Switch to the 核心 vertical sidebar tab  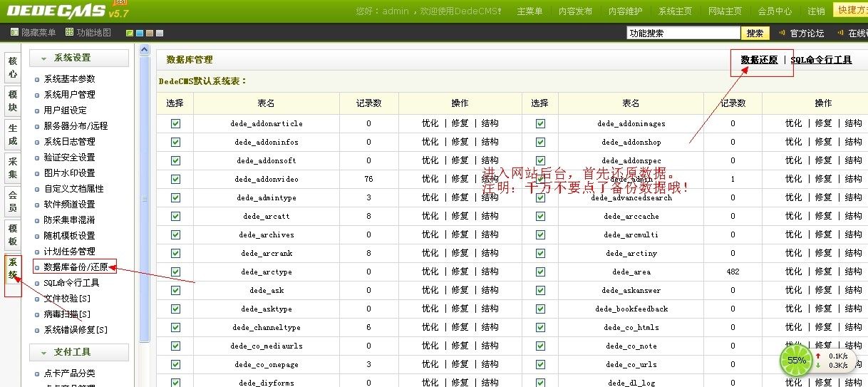(x=13, y=67)
